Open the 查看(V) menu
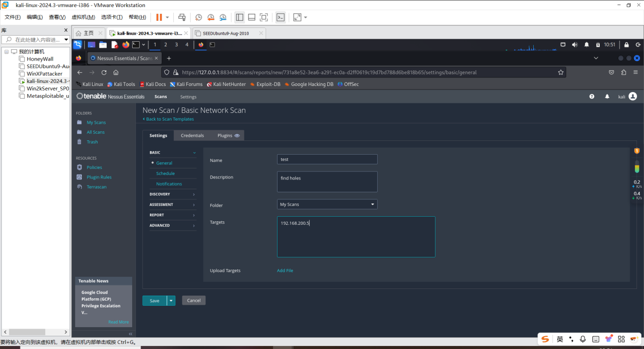Image resolution: width=644 pixels, height=349 pixels. click(57, 17)
